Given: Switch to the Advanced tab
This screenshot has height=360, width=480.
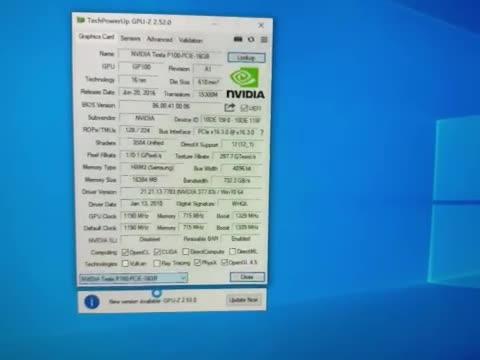Looking at the screenshot, I should coord(160,39).
